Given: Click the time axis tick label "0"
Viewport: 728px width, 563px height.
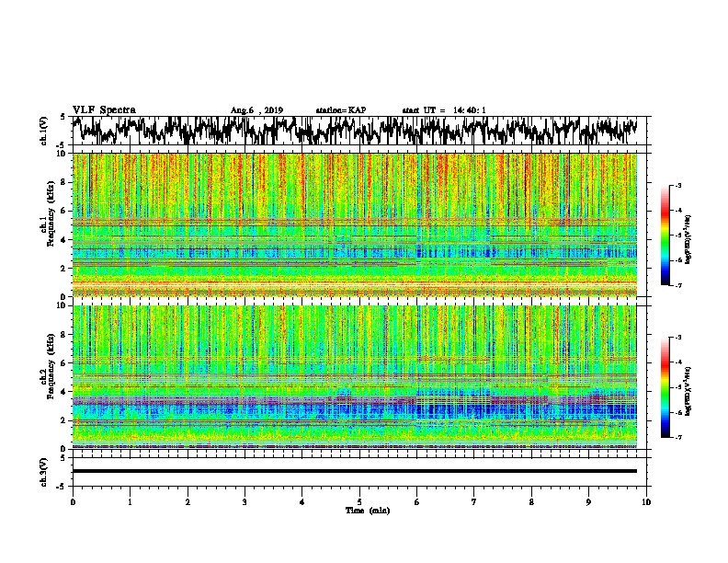Looking at the screenshot, I should click(73, 502).
